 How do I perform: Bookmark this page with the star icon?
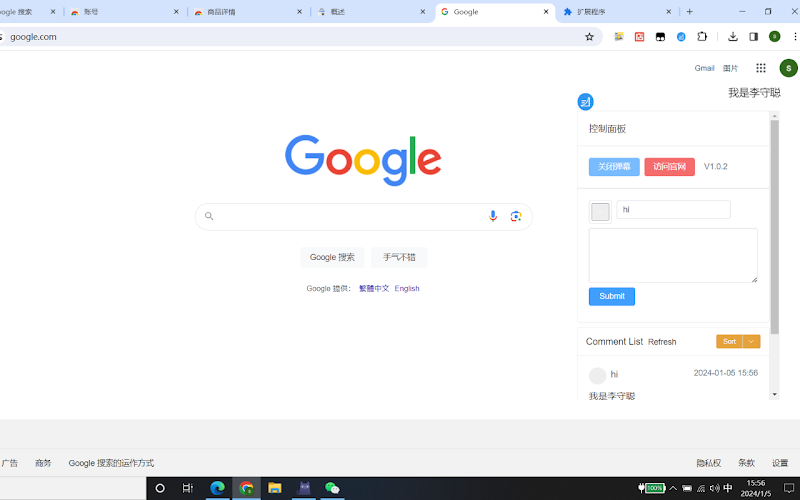(589, 37)
